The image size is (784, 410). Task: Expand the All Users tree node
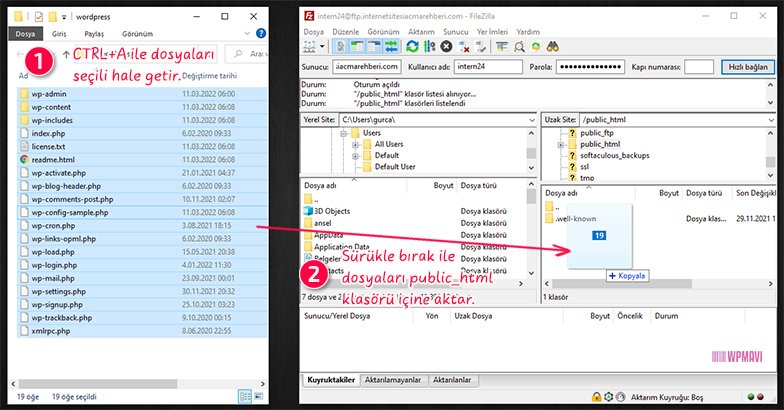point(356,144)
